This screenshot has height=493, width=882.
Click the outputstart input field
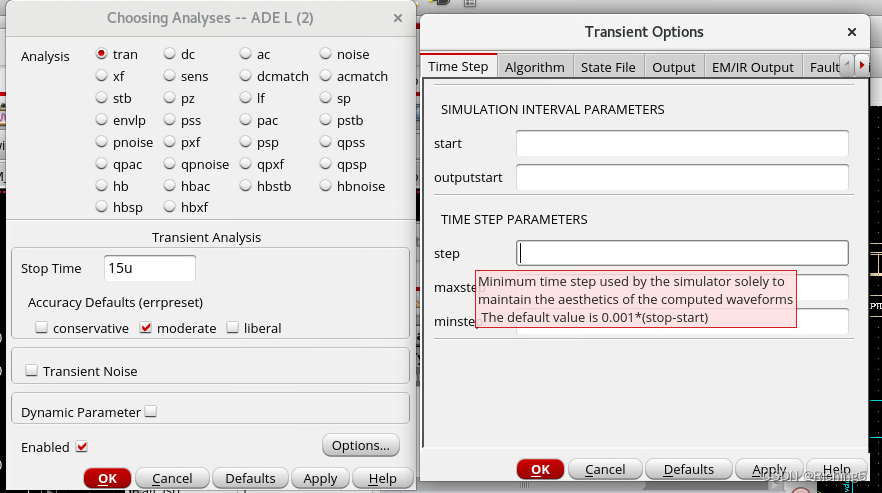tap(682, 178)
